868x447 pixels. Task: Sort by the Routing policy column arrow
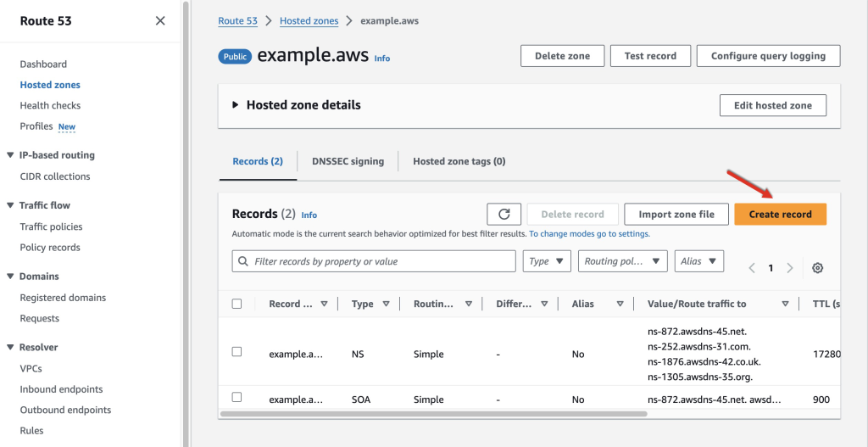point(469,305)
